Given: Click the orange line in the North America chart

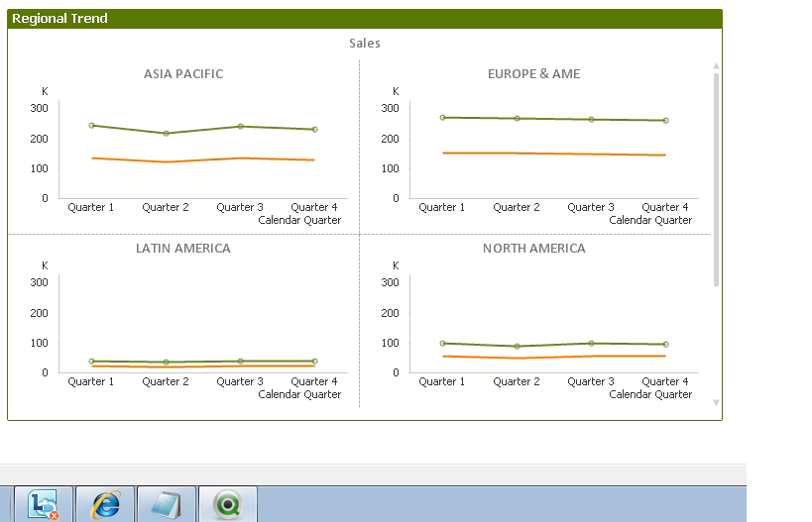Looking at the screenshot, I should pyautogui.click(x=554, y=357).
